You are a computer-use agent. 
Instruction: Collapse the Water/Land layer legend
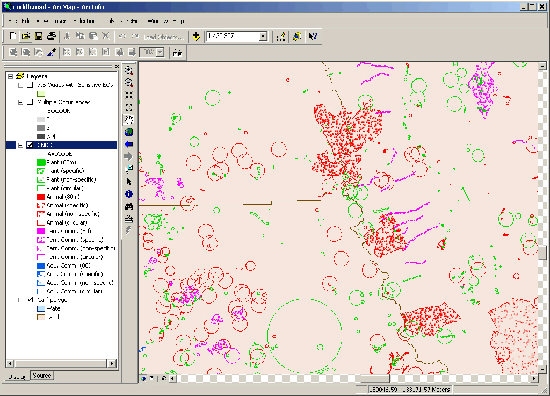pyautogui.click(x=20, y=300)
